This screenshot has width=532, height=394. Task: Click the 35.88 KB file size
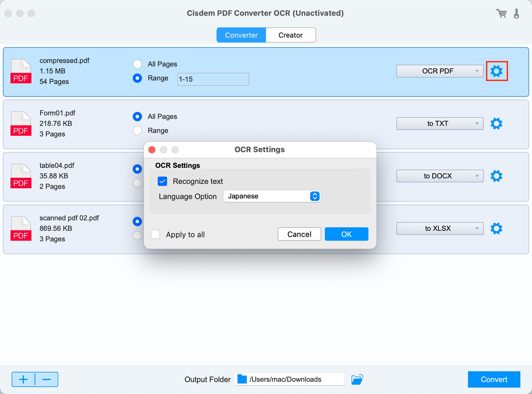point(54,176)
